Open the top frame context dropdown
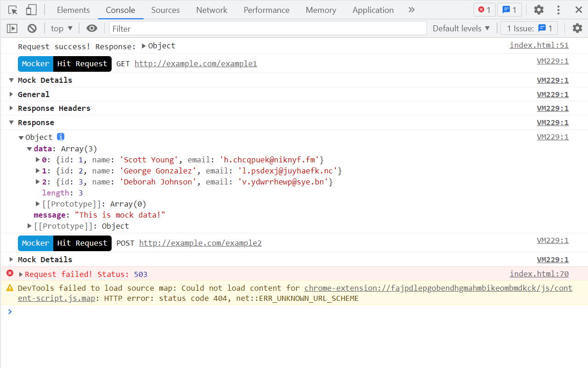The image size is (588, 368). coord(61,28)
